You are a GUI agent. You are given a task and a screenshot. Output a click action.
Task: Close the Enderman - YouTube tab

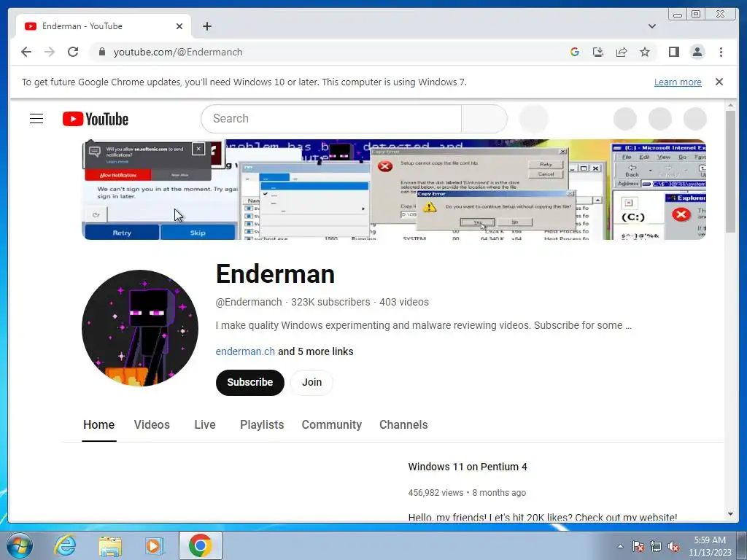pos(179,26)
